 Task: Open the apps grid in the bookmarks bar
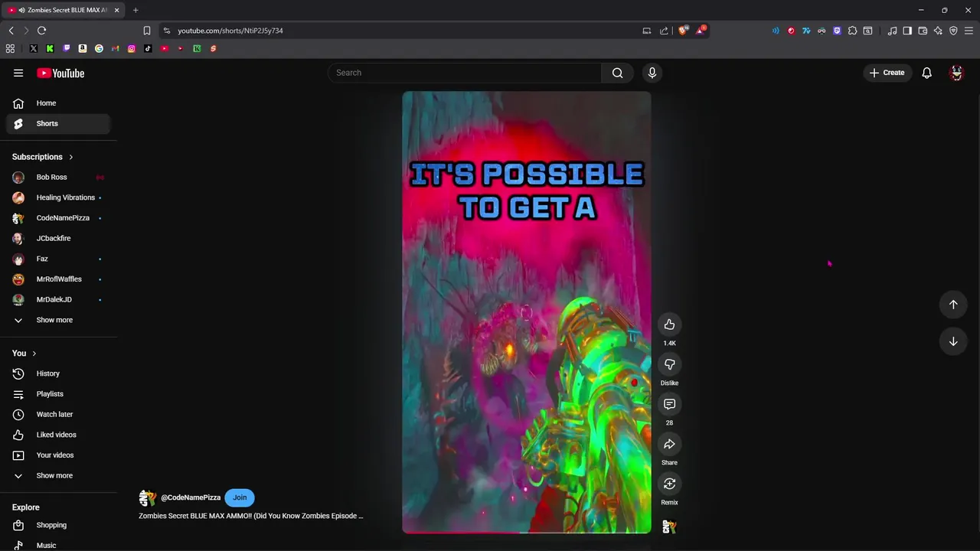click(10, 48)
